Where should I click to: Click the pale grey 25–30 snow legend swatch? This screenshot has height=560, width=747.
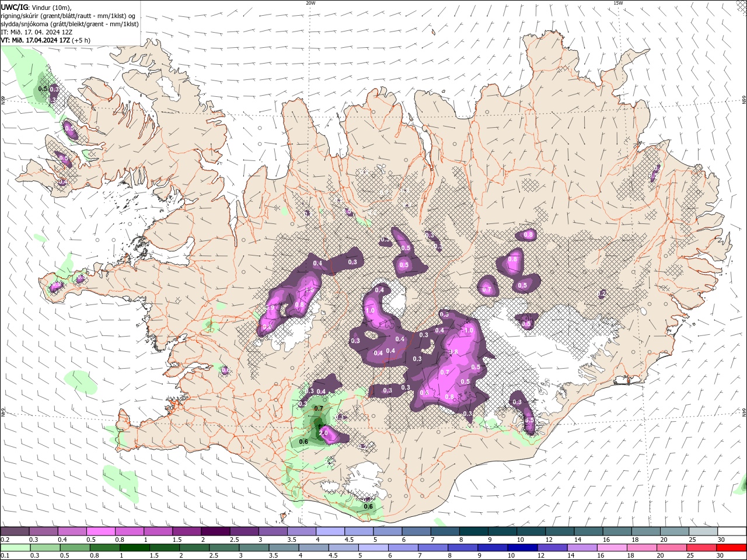coord(703,531)
